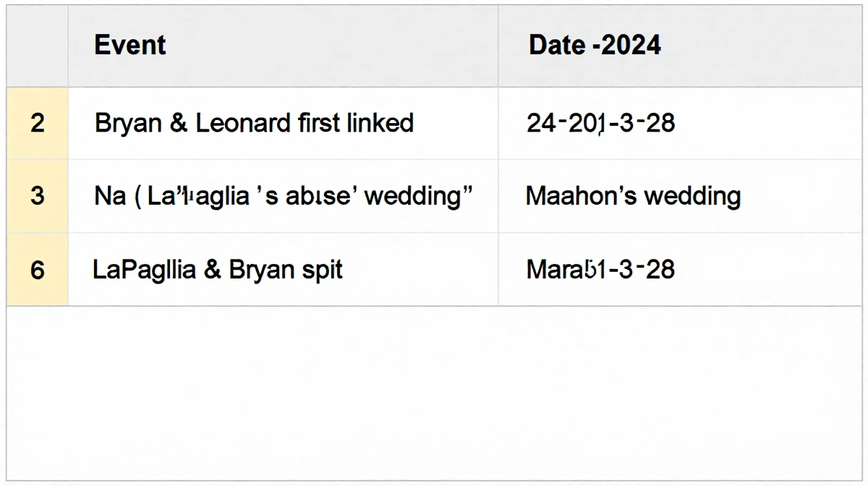Image resolution: width=868 pixels, height=486 pixels.
Task: Click divider between Event and Date headers
Action: (x=498, y=46)
